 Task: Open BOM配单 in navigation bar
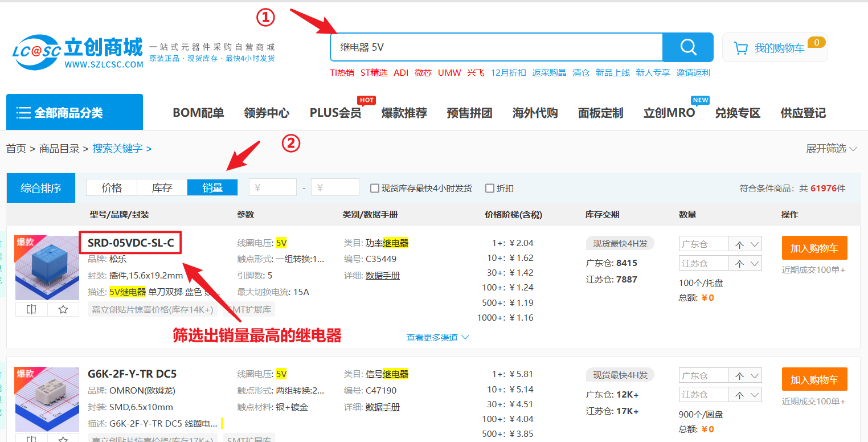[198, 113]
